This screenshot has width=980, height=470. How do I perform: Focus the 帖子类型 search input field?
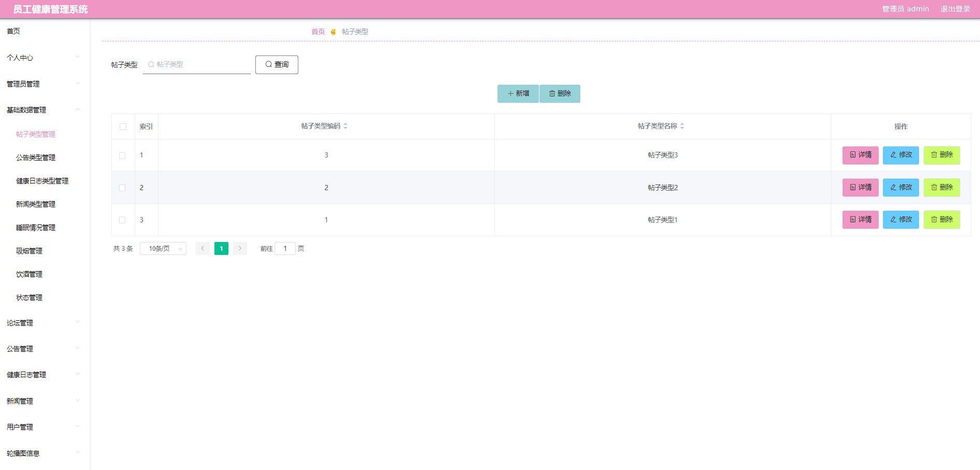coord(197,64)
